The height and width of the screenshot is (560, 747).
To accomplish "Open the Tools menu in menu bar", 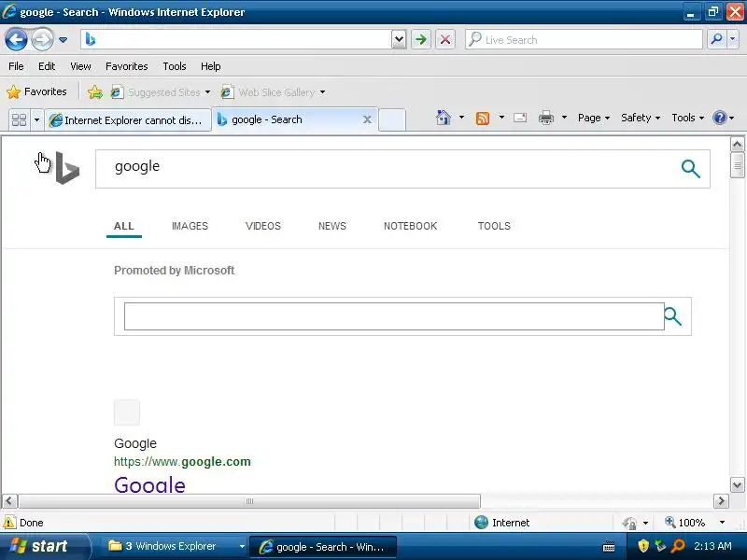I will point(175,66).
